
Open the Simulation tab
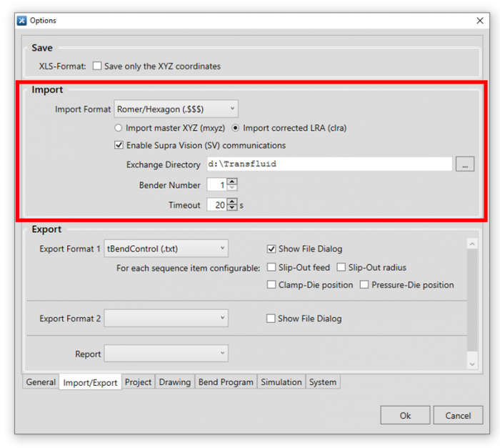pos(281,382)
